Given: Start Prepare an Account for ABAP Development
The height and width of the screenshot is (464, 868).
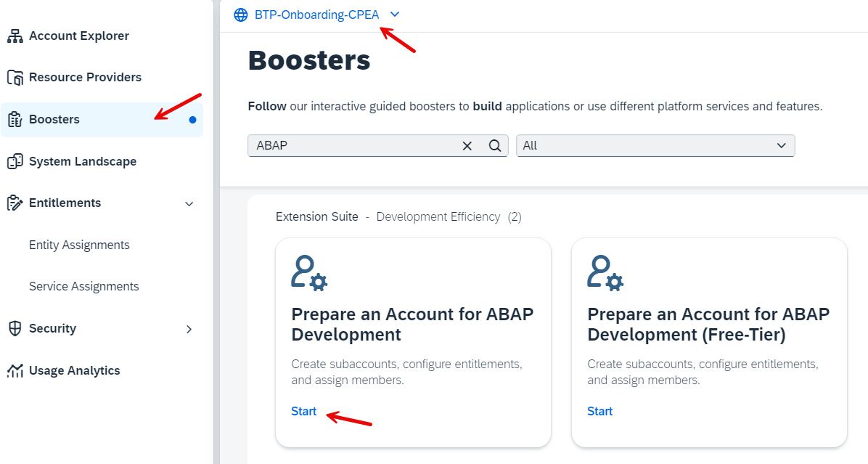Looking at the screenshot, I should tap(304, 412).
